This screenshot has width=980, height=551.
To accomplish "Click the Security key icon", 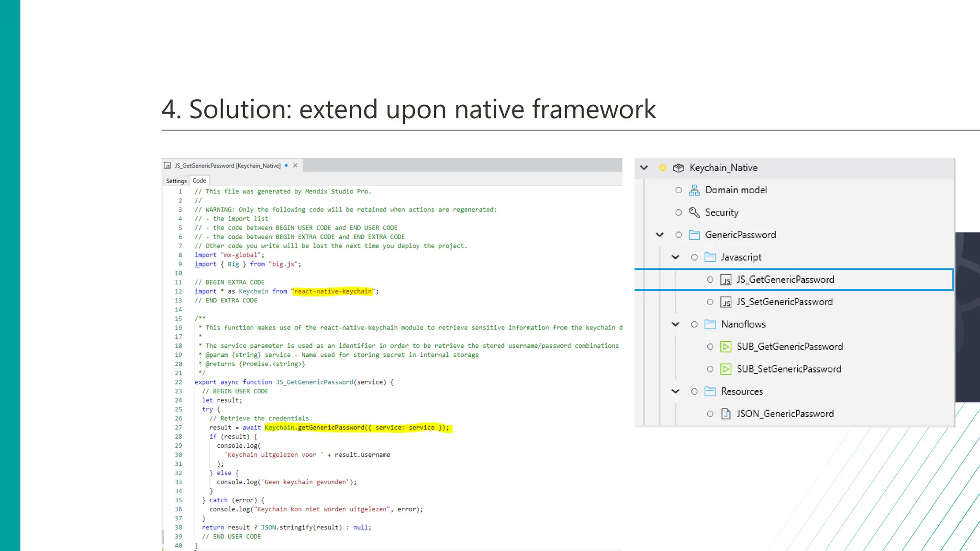I will click(694, 212).
